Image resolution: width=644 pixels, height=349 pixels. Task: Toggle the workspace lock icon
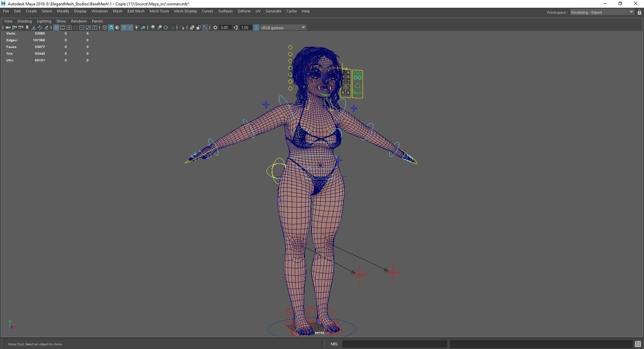(639, 12)
